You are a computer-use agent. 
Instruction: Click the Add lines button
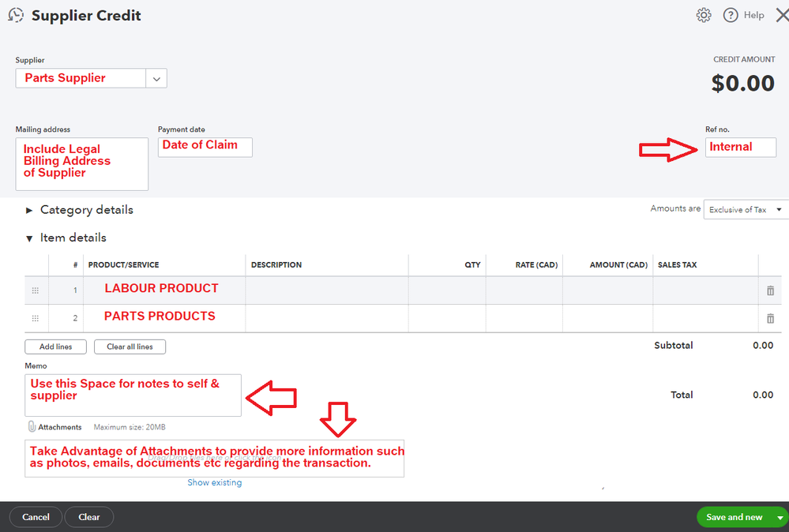pyautogui.click(x=54, y=346)
